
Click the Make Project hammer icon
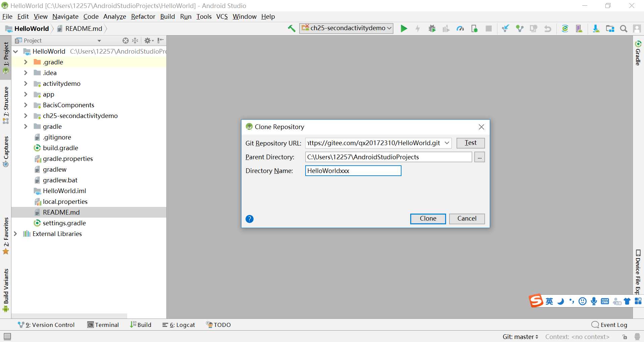[x=291, y=28]
